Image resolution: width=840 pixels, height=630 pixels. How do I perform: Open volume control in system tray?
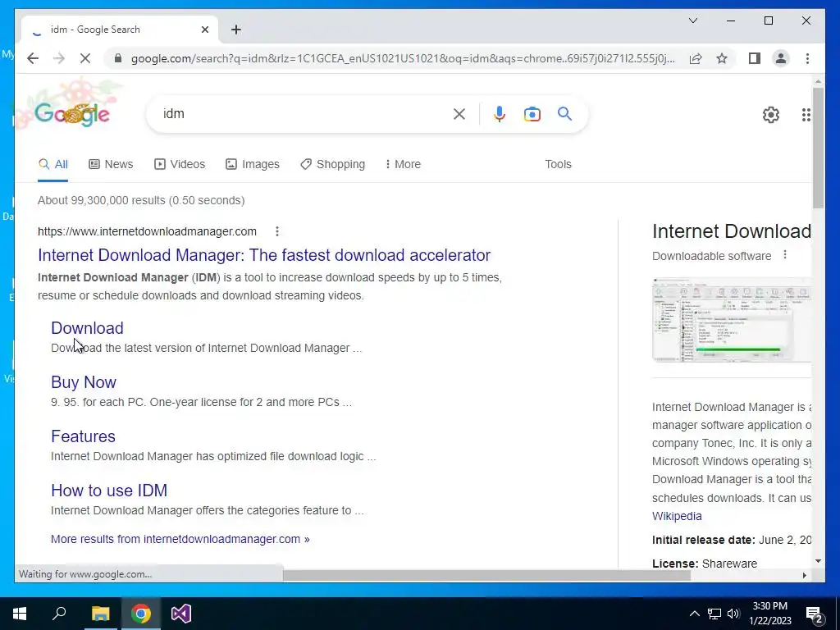(x=733, y=614)
